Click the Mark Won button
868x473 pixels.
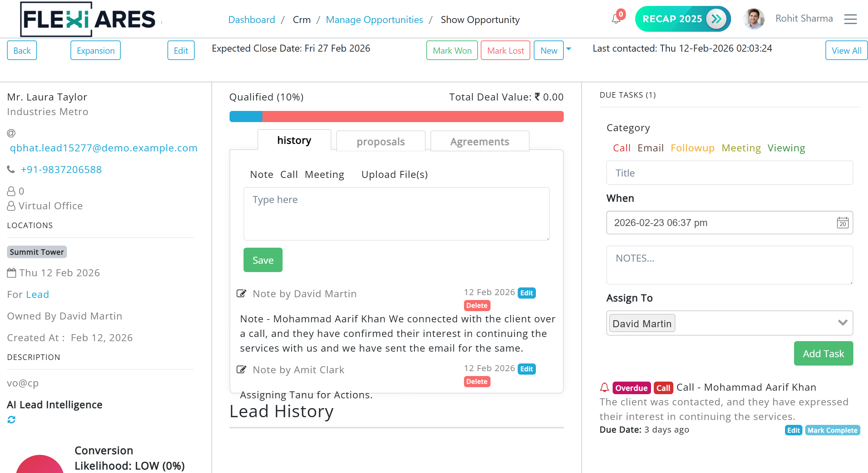pos(452,50)
